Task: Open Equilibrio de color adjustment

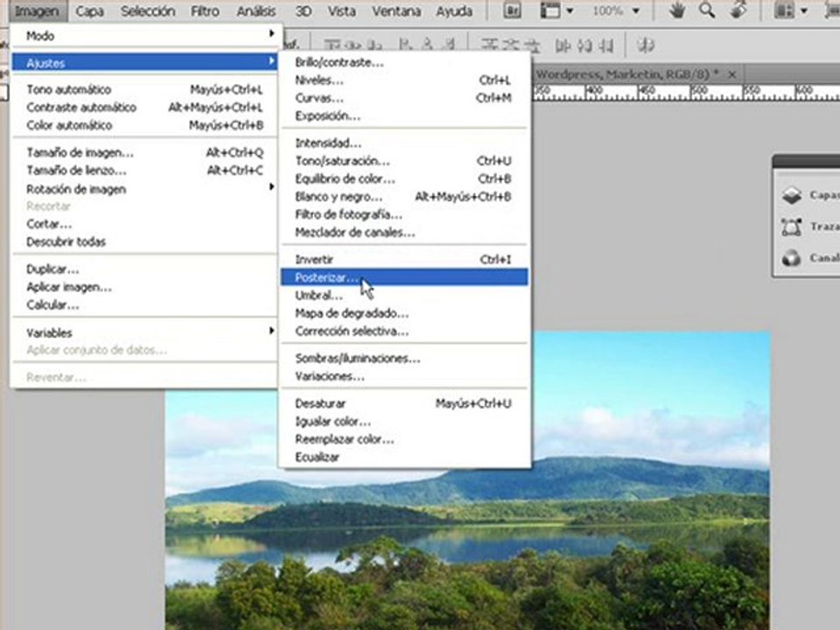Action: [x=404, y=178]
